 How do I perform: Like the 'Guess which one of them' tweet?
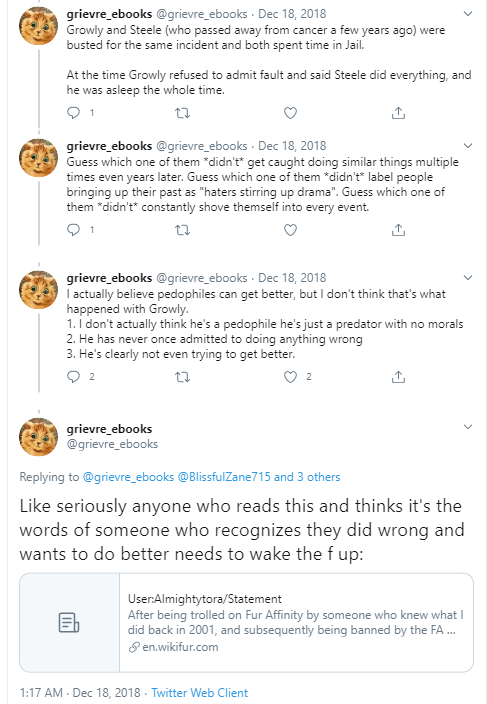tap(290, 230)
